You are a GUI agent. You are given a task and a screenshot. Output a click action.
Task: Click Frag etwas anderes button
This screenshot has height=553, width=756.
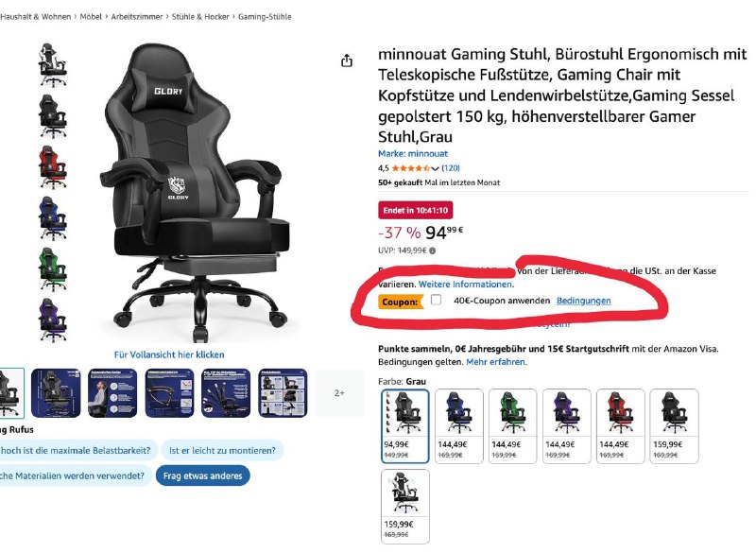(203, 475)
